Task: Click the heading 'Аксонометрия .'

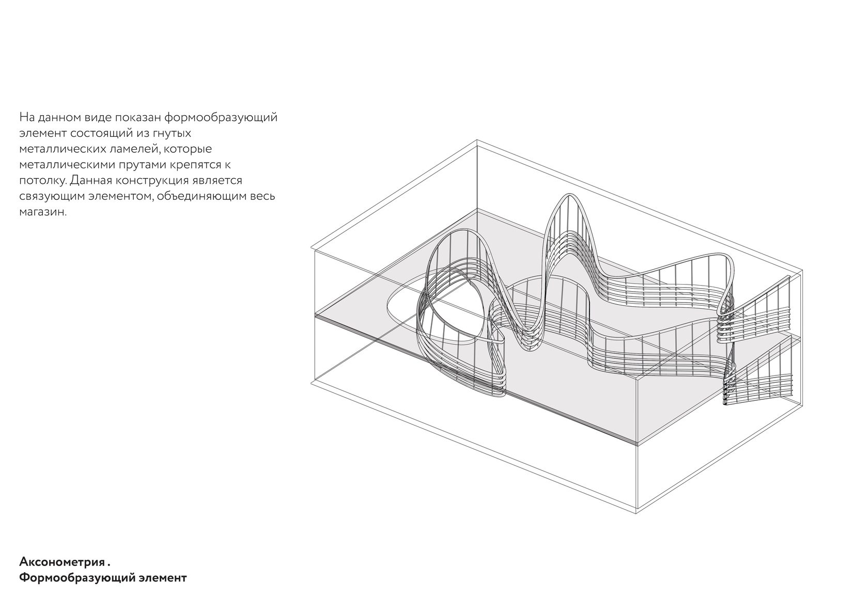Action: 65,561
